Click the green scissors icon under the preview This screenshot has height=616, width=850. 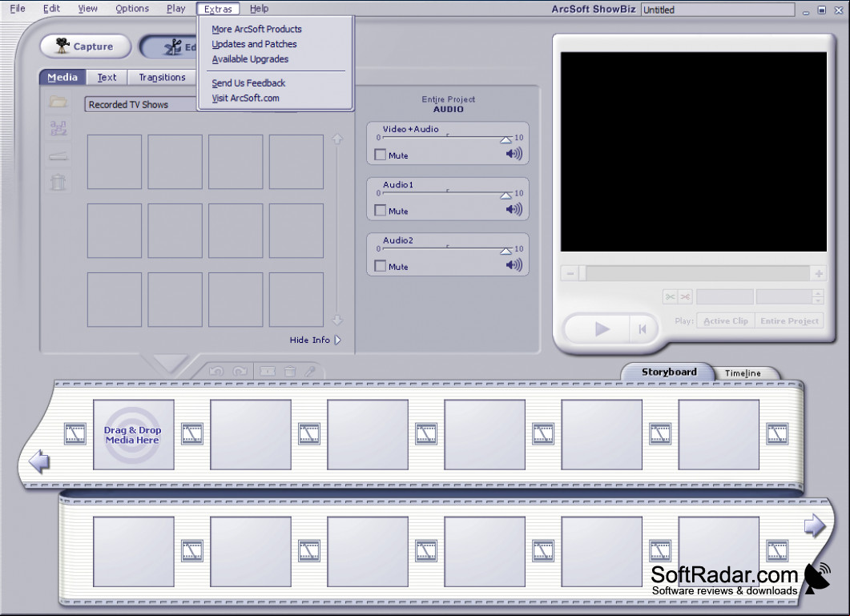[671, 296]
